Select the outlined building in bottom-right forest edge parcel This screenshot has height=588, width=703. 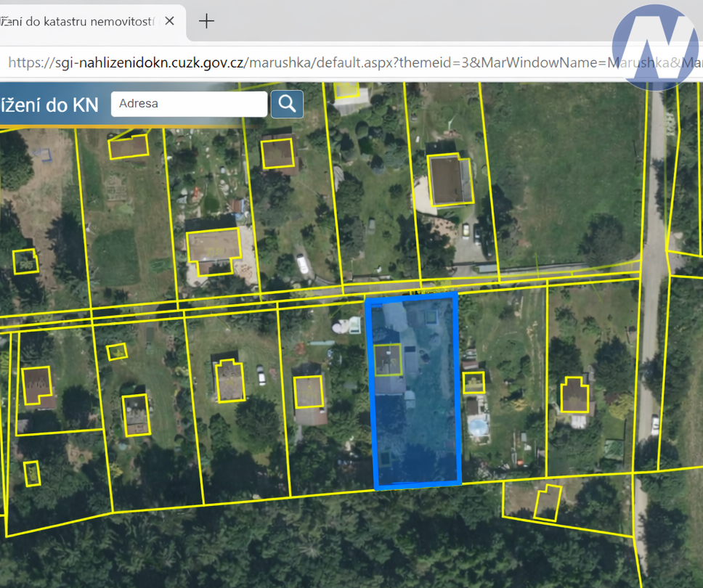547,502
